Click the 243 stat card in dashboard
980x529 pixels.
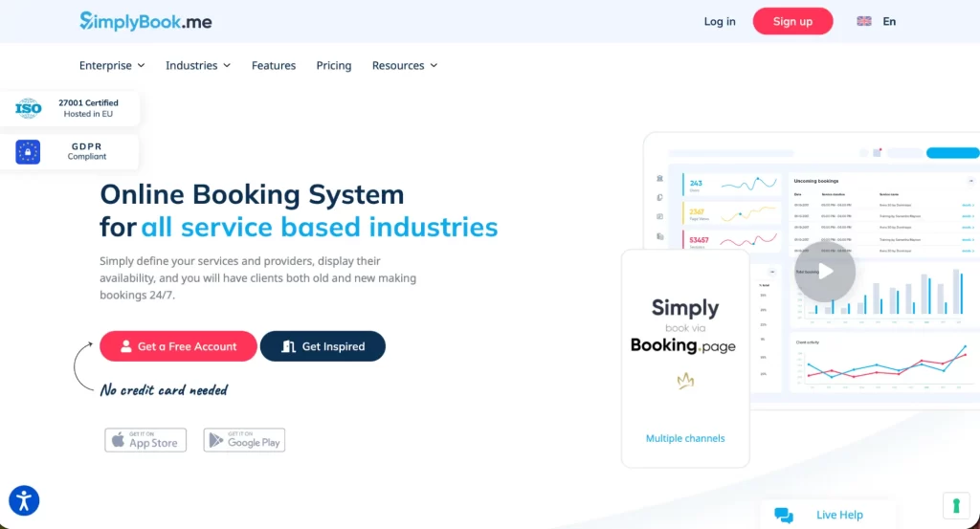[x=731, y=185]
